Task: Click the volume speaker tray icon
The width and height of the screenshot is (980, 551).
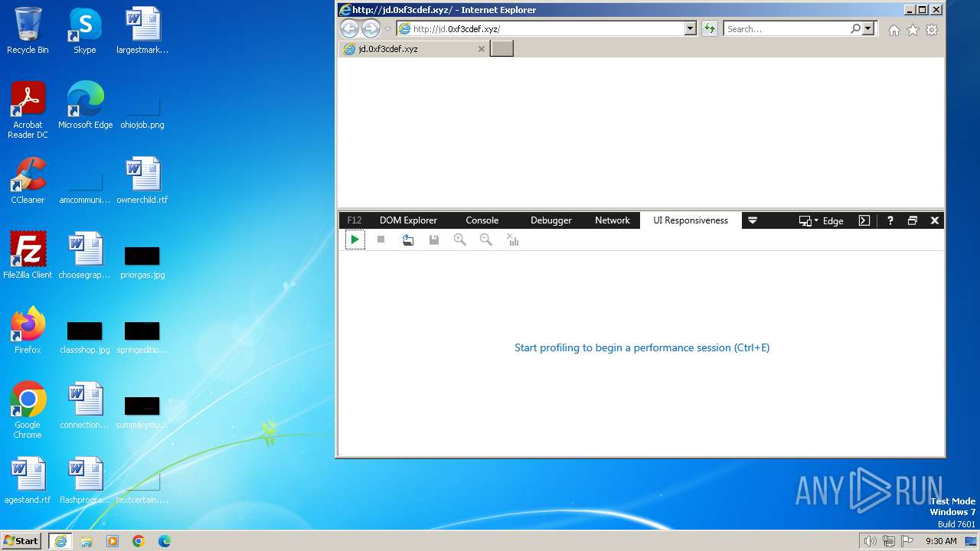Action: [x=870, y=541]
